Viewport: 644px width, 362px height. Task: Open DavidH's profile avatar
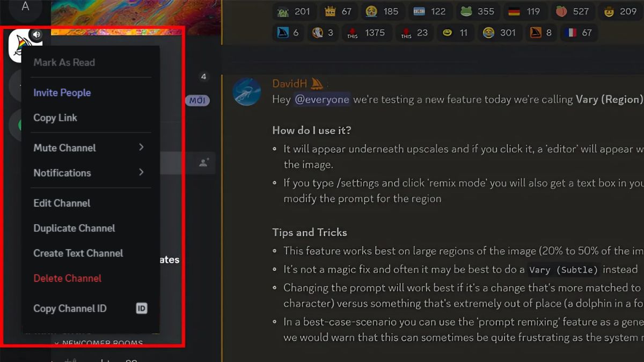pyautogui.click(x=247, y=91)
